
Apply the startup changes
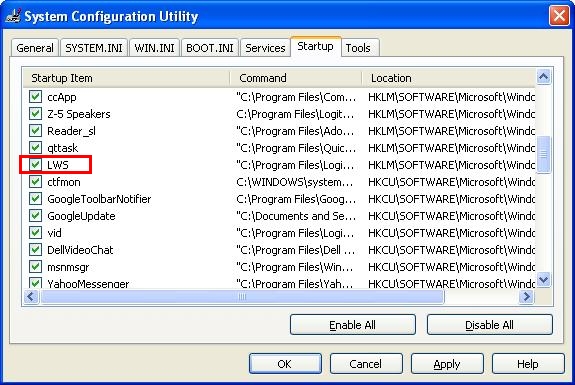coord(447,364)
